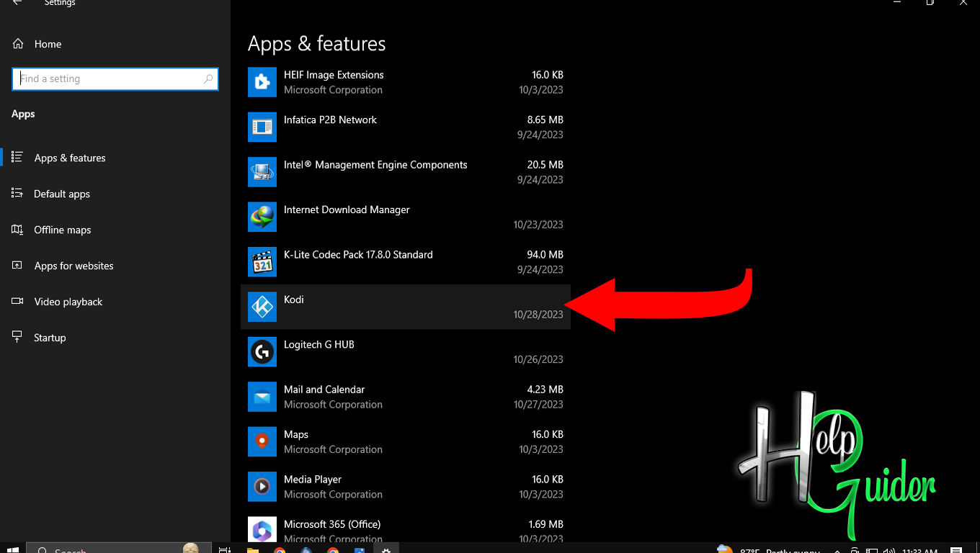Click the Microsoft 365 (Office) icon
The image size is (980, 553).
pyautogui.click(x=262, y=530)
